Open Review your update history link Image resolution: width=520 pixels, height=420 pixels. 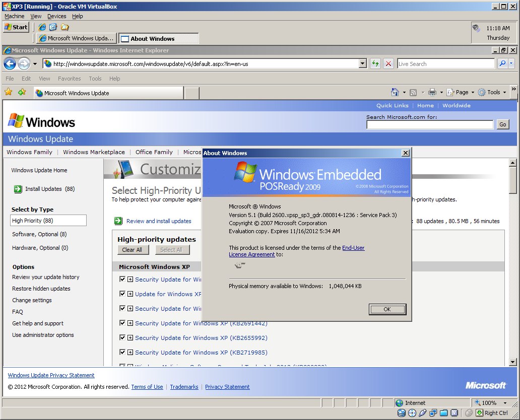(46, 277)
